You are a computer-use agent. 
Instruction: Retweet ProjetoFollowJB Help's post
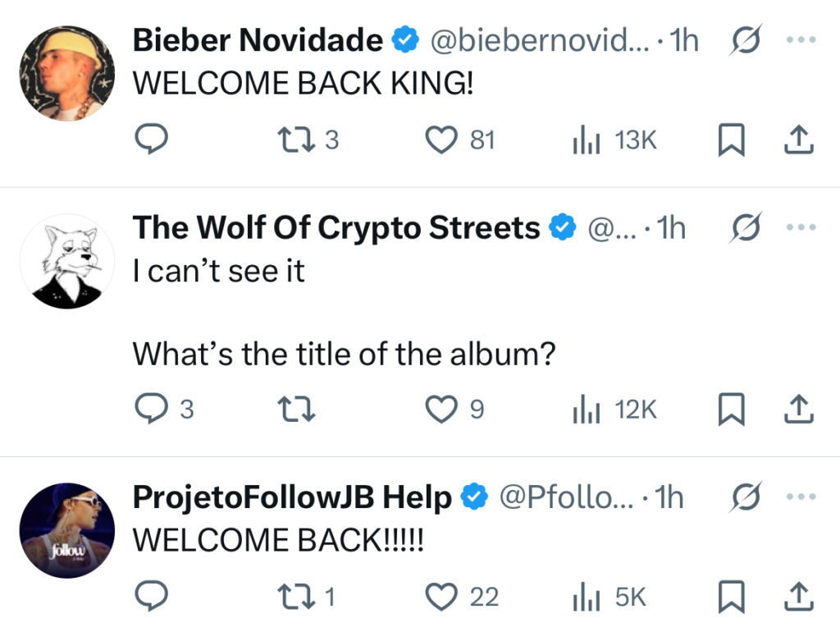pos(307,597)
